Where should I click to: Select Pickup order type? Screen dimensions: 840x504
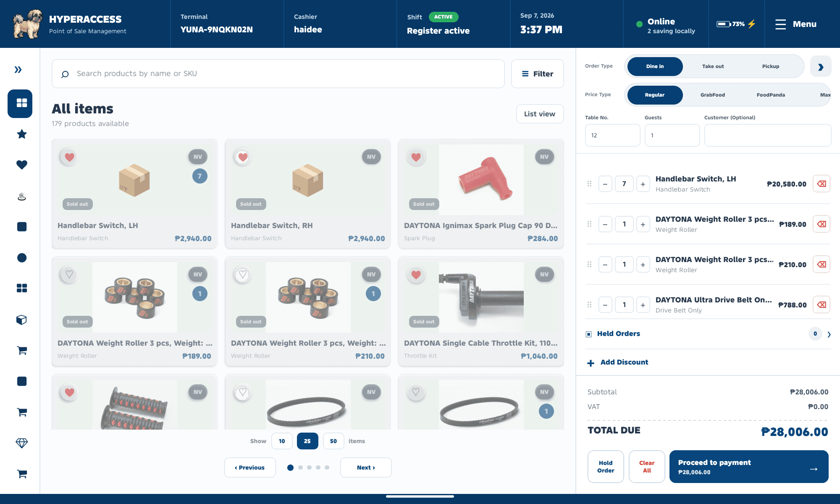pos(771,66)
